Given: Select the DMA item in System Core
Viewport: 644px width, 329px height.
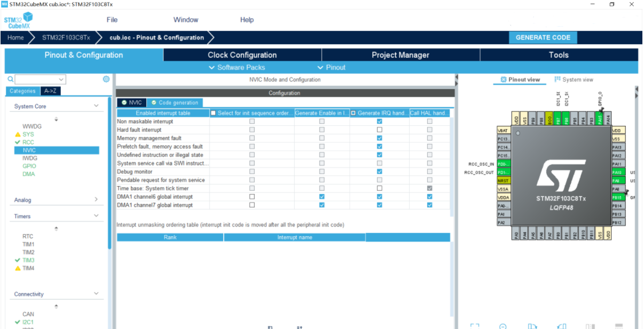Looking at the screenshot, I should [28, 174].
